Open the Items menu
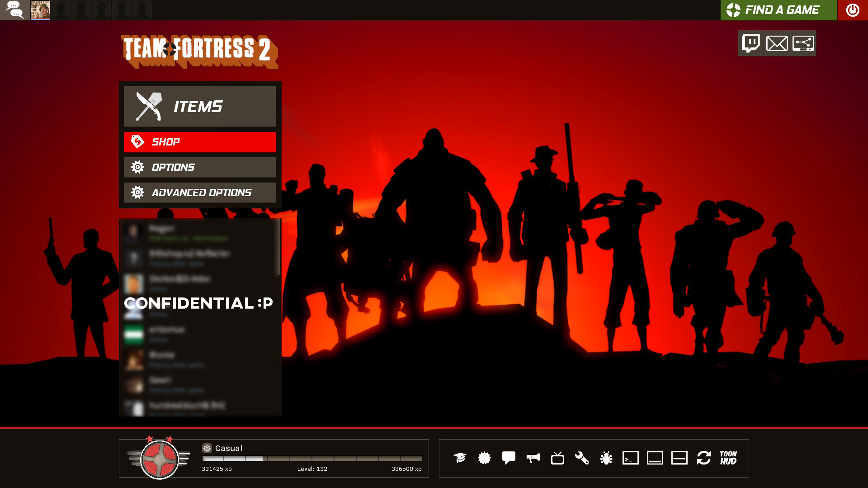868x488 pixels. pyautogui.click(x=200, y=107)
